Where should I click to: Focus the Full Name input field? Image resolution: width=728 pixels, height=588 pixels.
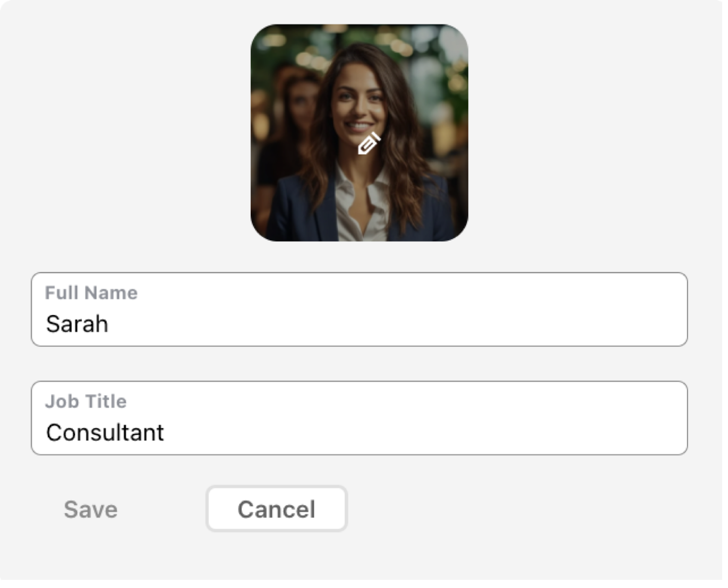coord(359,309)
